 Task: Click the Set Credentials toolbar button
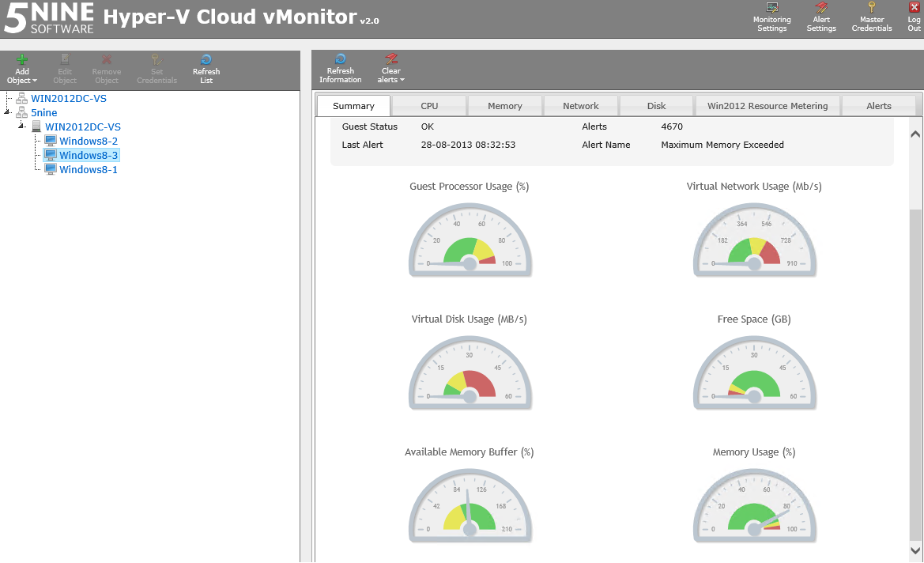(157, 69)
